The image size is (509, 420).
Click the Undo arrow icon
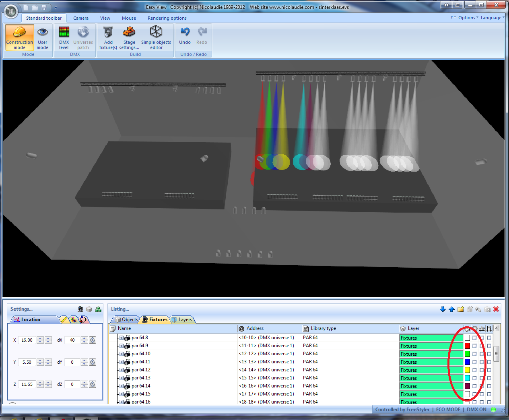185,32
